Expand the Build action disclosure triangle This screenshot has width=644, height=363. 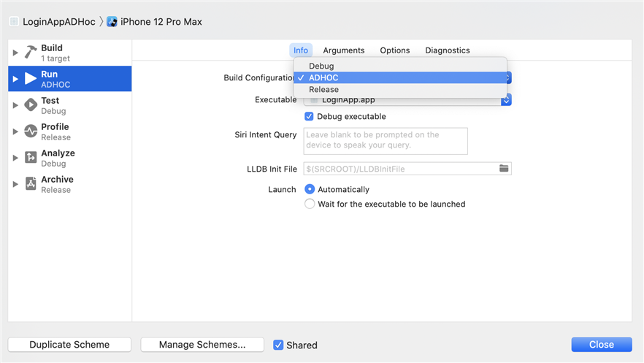(x=15, y=53)
